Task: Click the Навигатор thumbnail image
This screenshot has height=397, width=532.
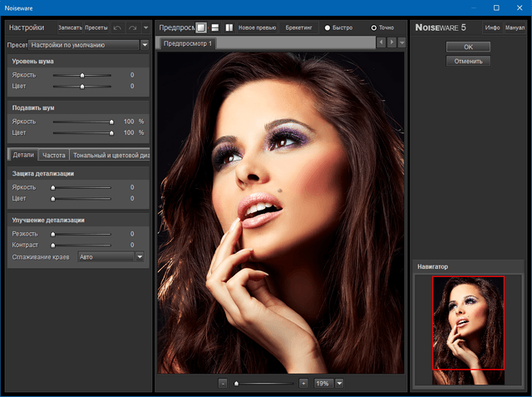Action: click(468, 323)
